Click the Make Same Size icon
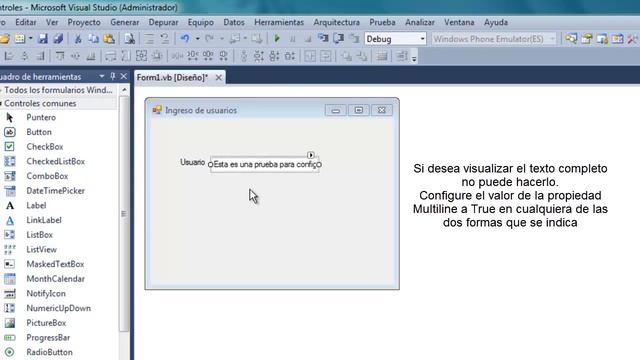Image resolution: width=640 pixels, height=360 pixels. 141,56
